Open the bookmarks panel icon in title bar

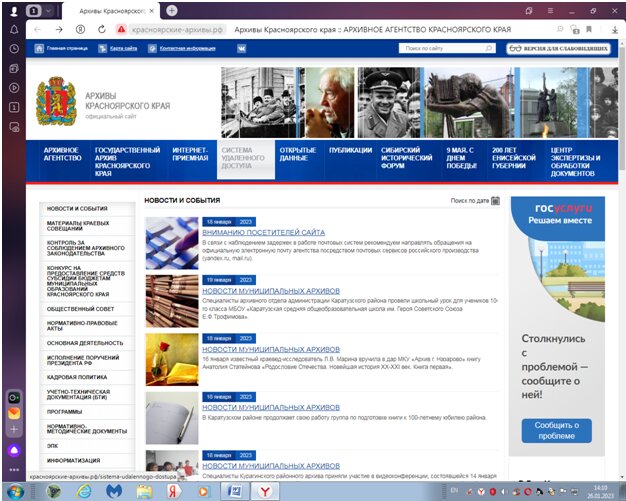click(x=529, y=11)
